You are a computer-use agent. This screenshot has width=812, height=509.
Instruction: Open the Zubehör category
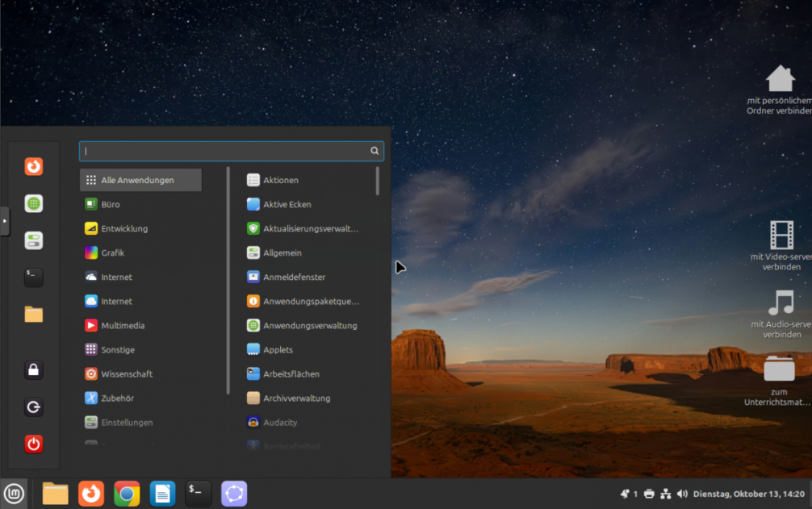coord(141,398)
